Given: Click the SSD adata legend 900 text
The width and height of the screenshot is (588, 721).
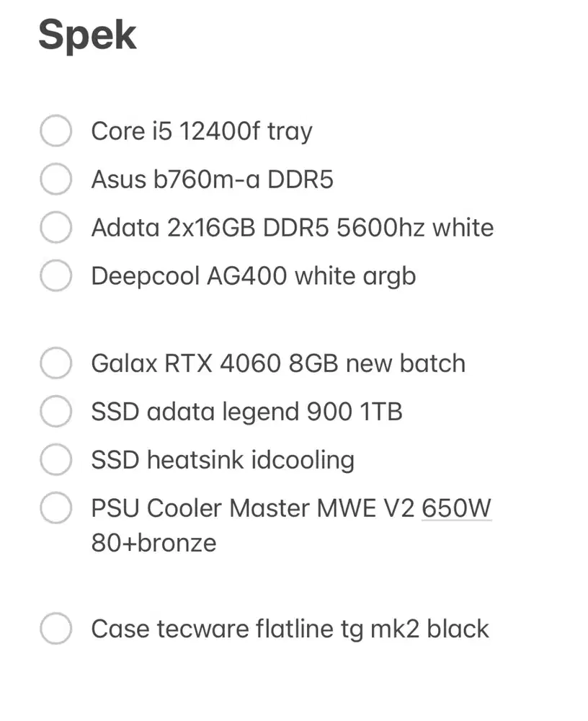Looking at the screenshot, I should pyautogui.click(x=247, y=412).
